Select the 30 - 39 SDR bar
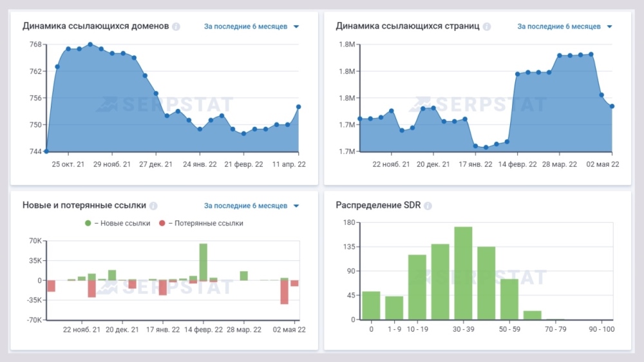The width and height of the screenshot is (644, 362). coord(463,273)
